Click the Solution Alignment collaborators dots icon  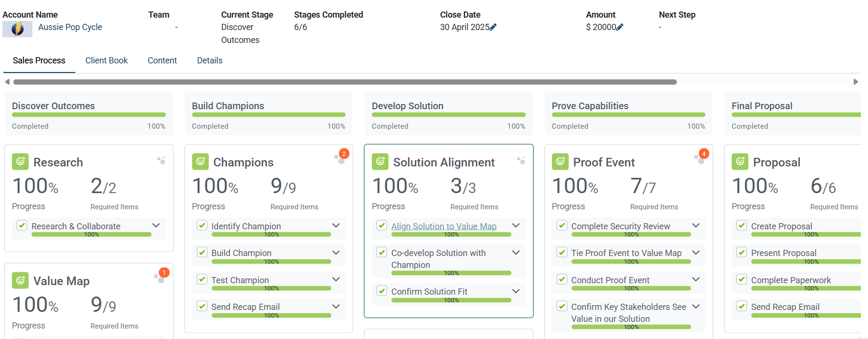(x=521, y=161)
